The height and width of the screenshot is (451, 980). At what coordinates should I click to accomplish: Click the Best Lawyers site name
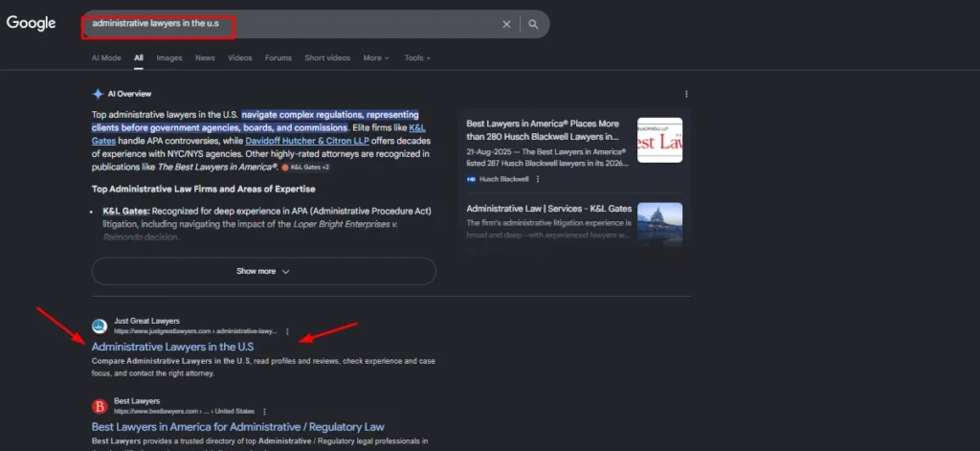click(137, 401)
